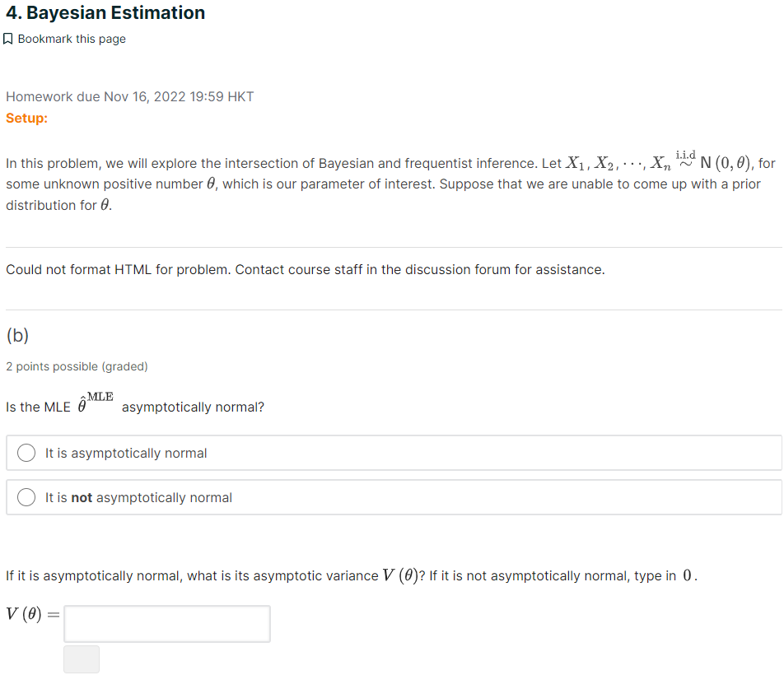
Task: Choose the asymptotically normal radio button
Action: (x=26, y=453)
